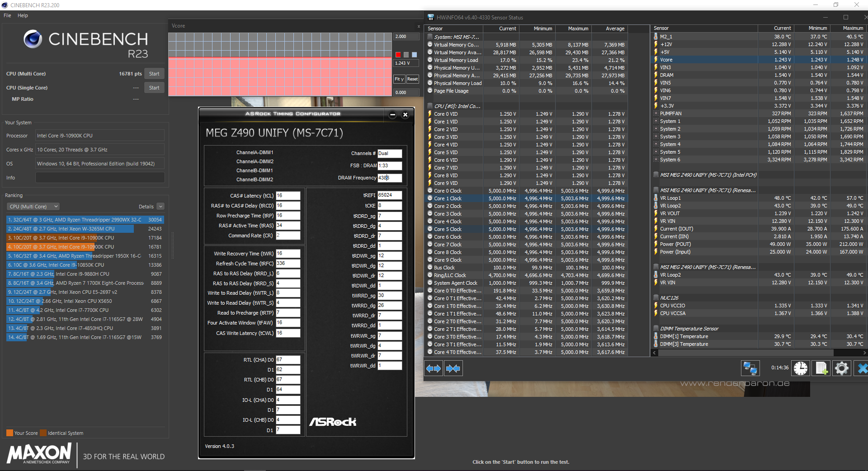Click the expand columns arrows icon in HWiNFO

[434, 368]
